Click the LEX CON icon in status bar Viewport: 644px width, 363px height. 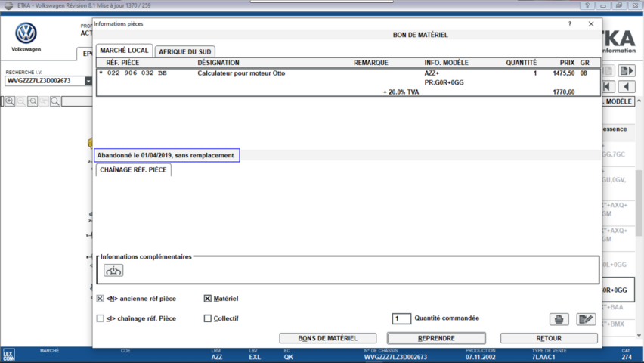coord(8,354)
